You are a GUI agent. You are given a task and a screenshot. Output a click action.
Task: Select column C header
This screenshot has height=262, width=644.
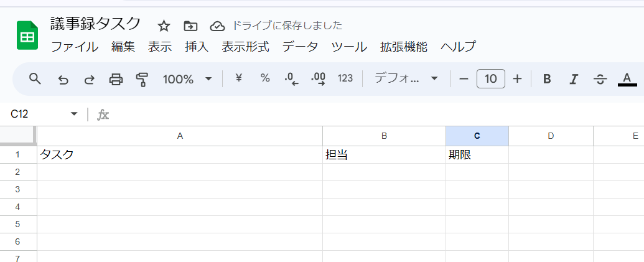pyautogui.click(x=477, y=136)
